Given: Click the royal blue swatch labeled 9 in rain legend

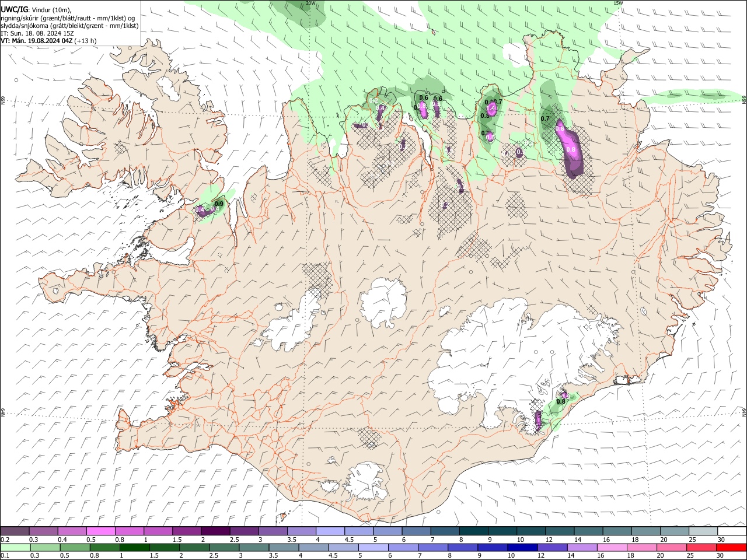Looking at the screenshot, I should point(493,548).
